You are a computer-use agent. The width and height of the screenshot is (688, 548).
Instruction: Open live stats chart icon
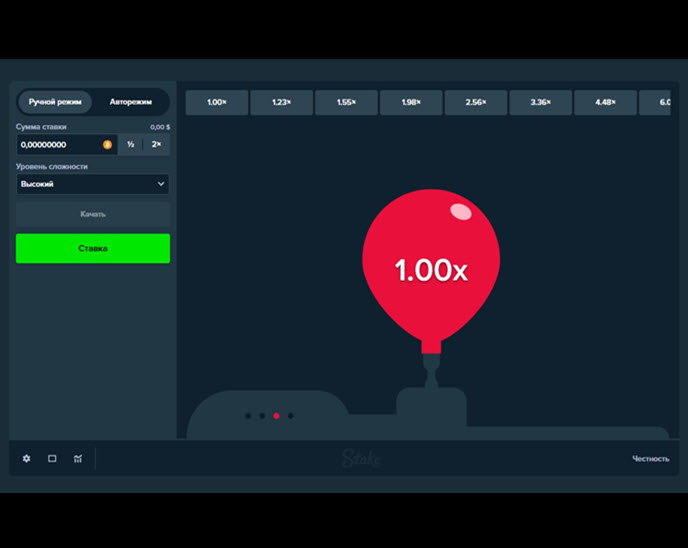tap(77, 459)
